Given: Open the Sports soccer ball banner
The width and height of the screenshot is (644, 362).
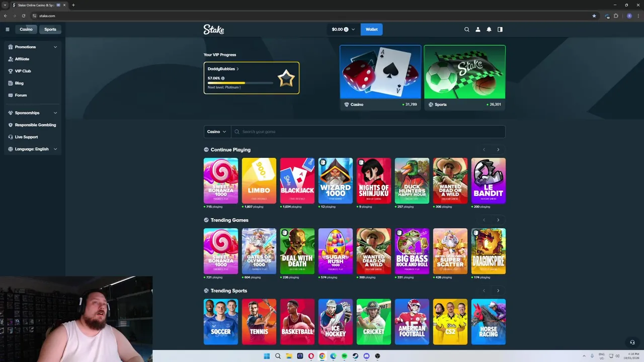Looking at the screenshot, I should click(x=465, y=77).
